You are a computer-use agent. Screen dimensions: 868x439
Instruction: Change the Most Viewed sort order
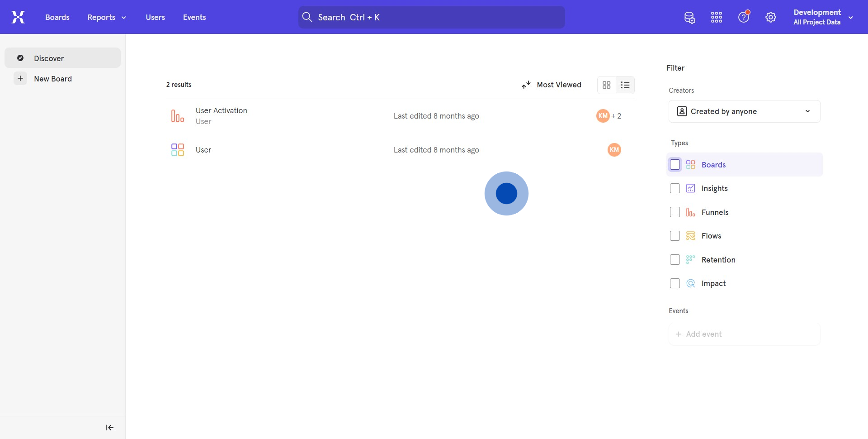coord(552,85)
